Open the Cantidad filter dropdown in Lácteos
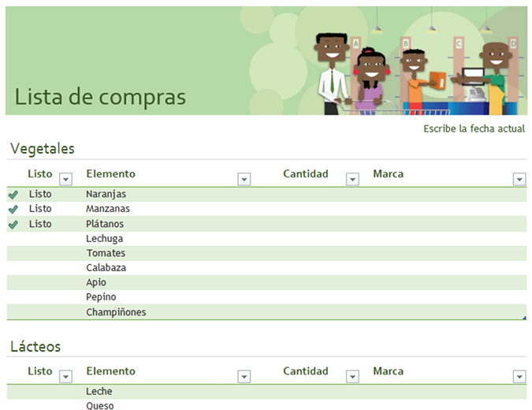The image size is (532, 410). pos(352,376)
